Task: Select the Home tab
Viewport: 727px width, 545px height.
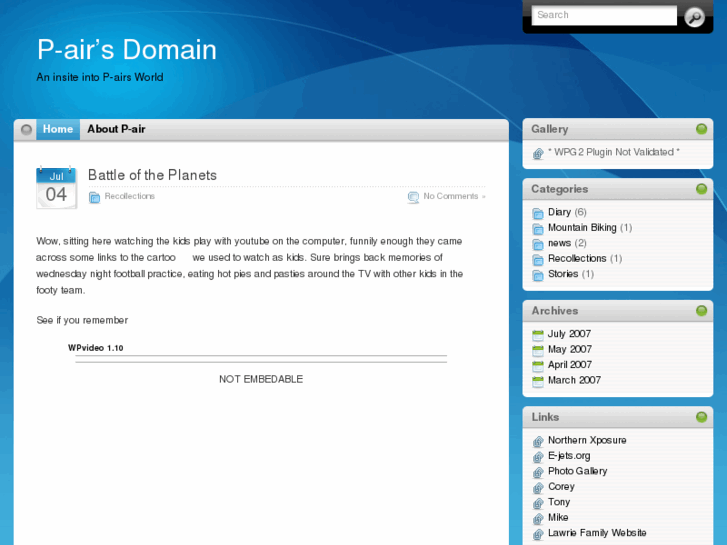Action: 58,129
